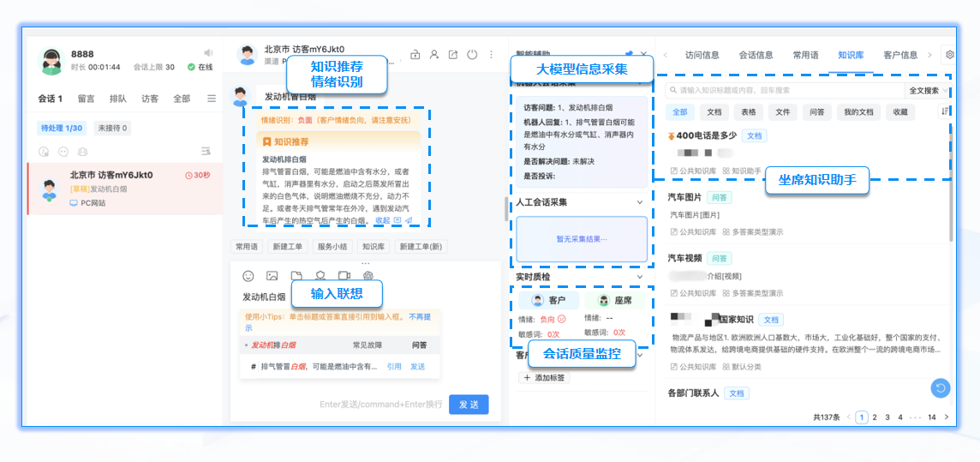The image size is (980, 462).
Task: Start a video call via camera icon
Action: point(344,276)
